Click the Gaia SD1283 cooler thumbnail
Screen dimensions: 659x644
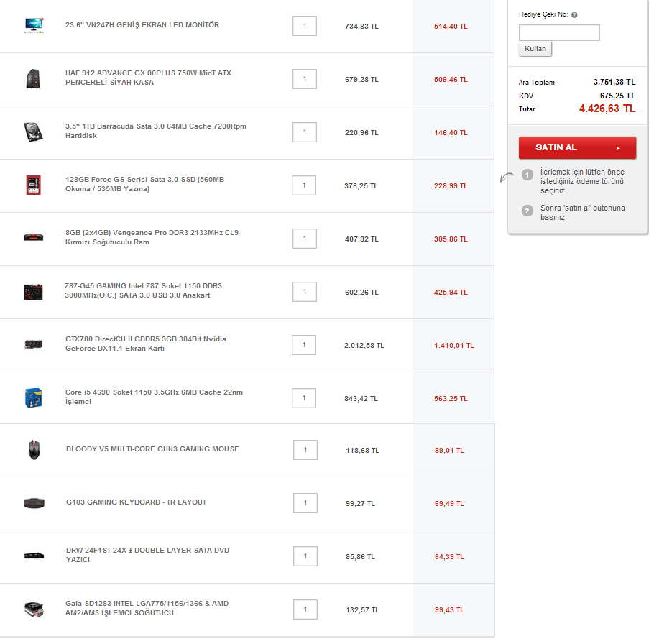tap(34, 609)
